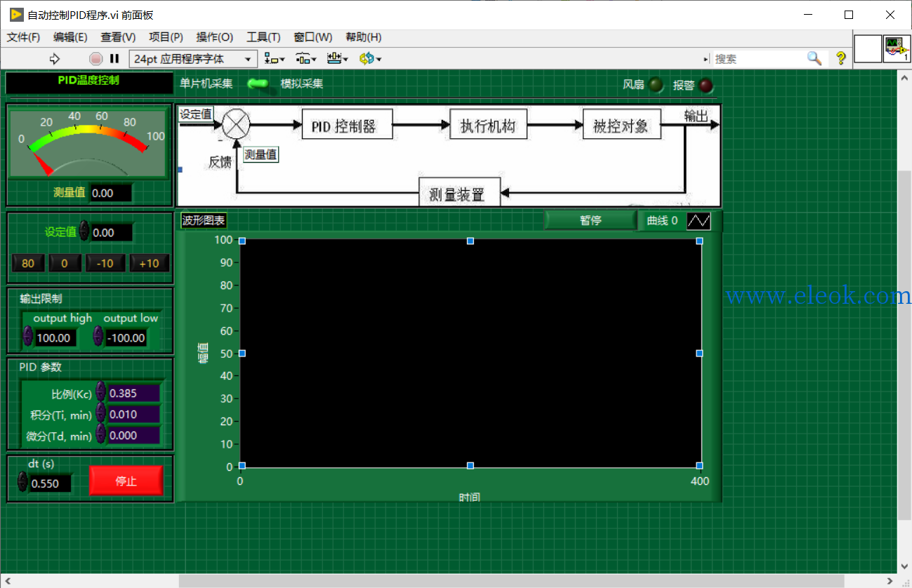Click the horizontal scrollbar right arrow
The image size is (912, 588).
[890, 580]
